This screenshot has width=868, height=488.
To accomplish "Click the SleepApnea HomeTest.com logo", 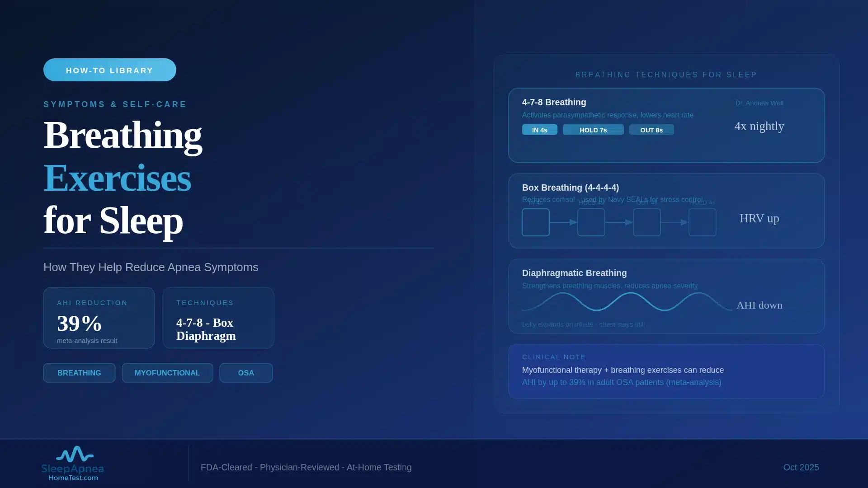I will tap(73, 464).
